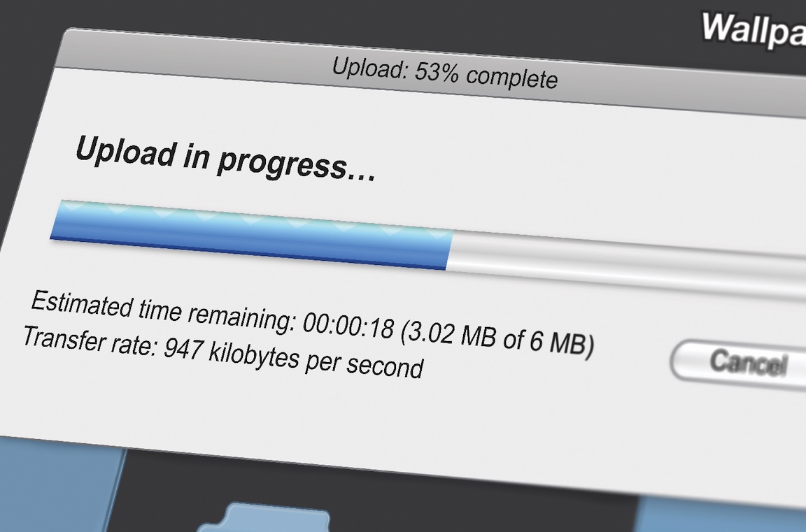This screenshot has height=532, width=806.
Task: Click the boundary where blue progress ends
Action: point(450,250)
